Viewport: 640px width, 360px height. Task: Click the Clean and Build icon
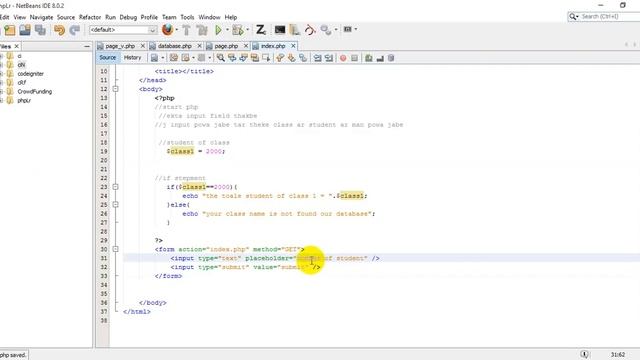click(202, 30)
